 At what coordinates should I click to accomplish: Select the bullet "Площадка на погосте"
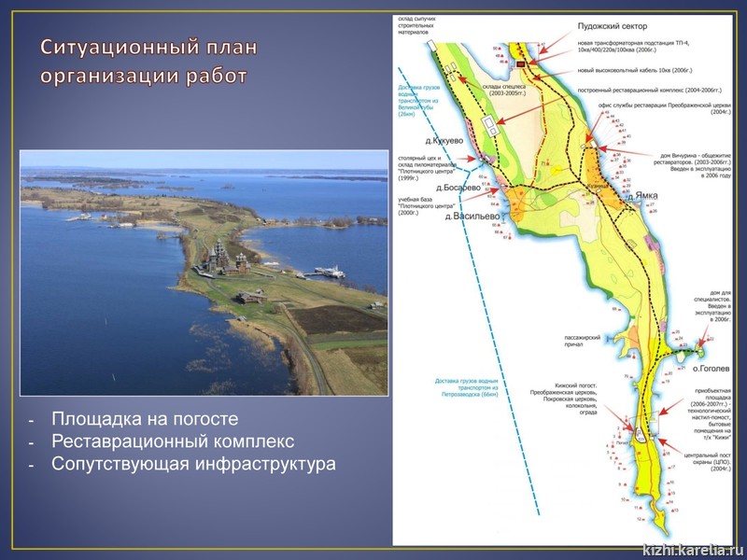click(x=145, y=418)
